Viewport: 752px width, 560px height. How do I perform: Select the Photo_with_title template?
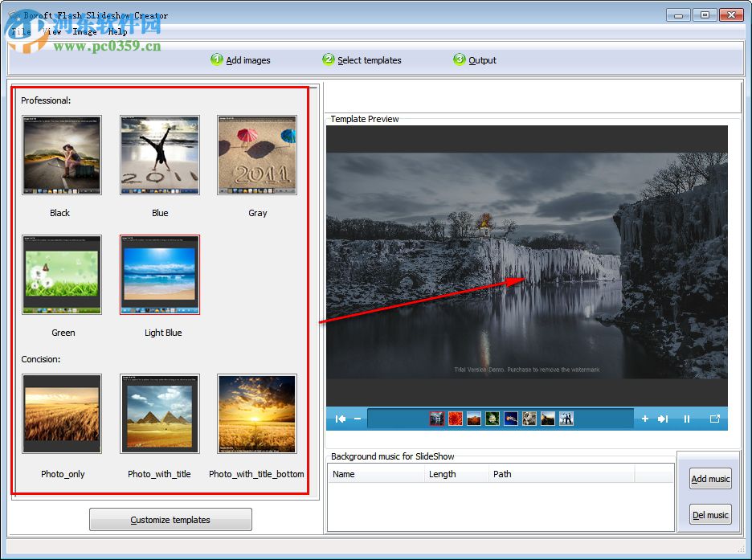(x=159, y=414)
